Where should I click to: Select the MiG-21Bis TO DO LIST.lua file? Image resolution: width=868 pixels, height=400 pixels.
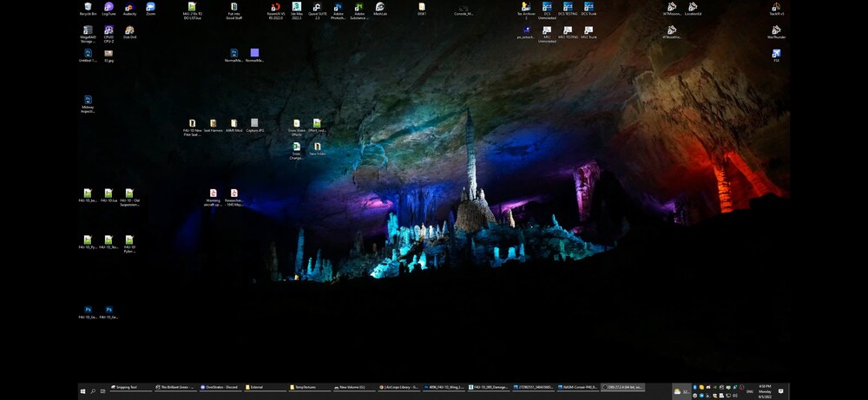click(x=192, y=10)
